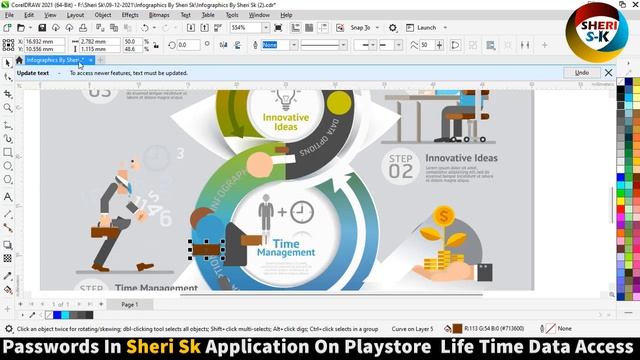Add a new document tab with plus
640x360 pixels.
[100, 60]
